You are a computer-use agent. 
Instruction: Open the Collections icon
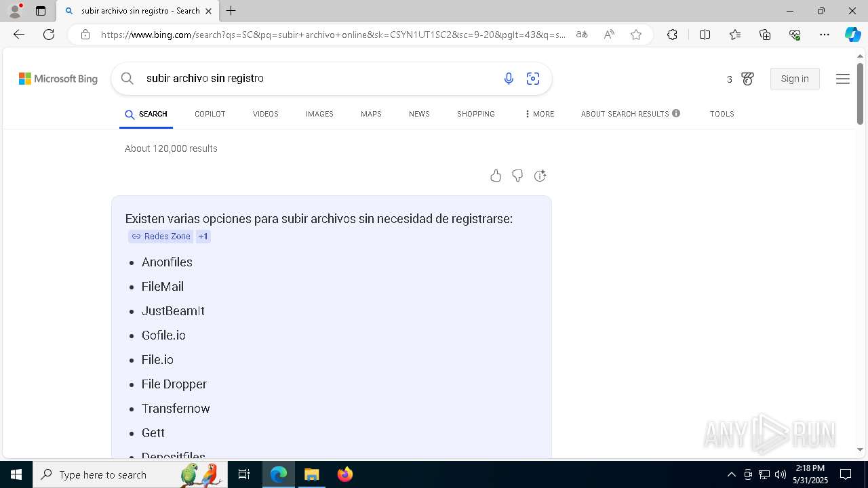pyautogui.click(x=765, y=35)
